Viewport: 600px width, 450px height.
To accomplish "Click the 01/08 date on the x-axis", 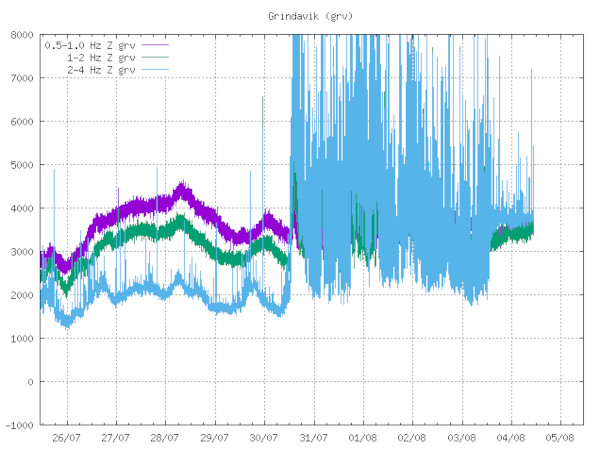I will tap(362, 437).
